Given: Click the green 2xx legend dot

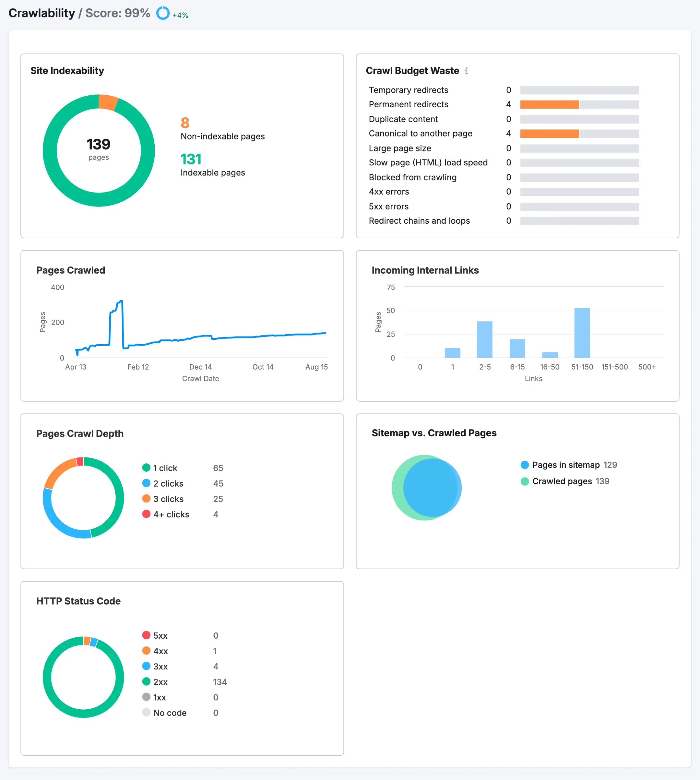Looking at the screenshot, I should pyautogui.click(x=146, y=682).
